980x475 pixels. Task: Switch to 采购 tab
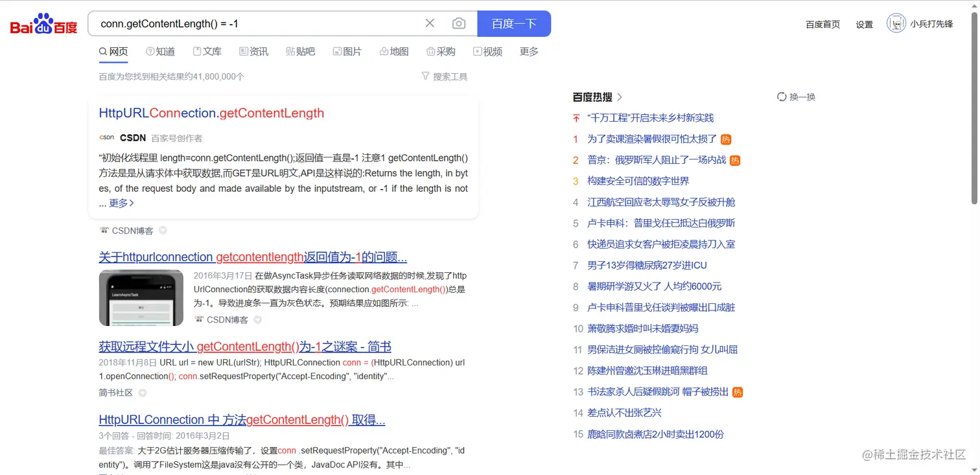click(441, 52)
